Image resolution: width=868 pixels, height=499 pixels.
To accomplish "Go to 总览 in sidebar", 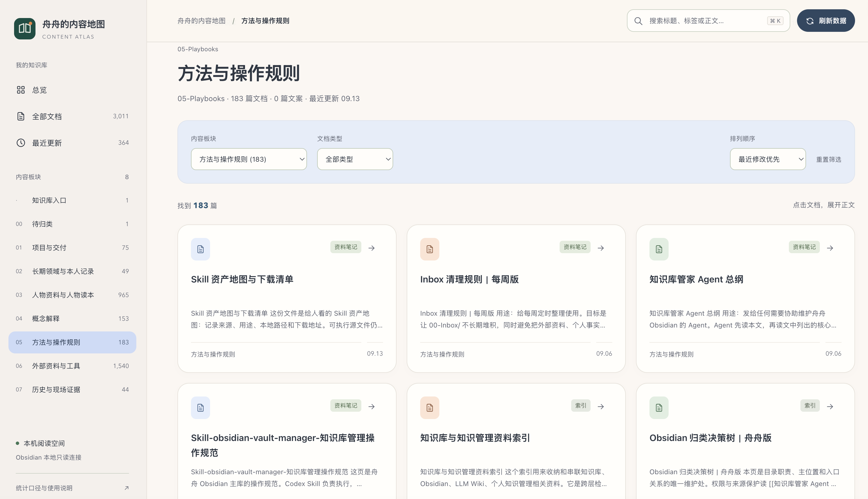I will point(72,90).
